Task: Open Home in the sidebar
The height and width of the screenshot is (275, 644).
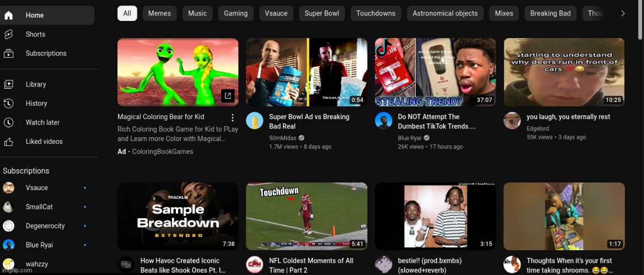Action: click(47, 15)
